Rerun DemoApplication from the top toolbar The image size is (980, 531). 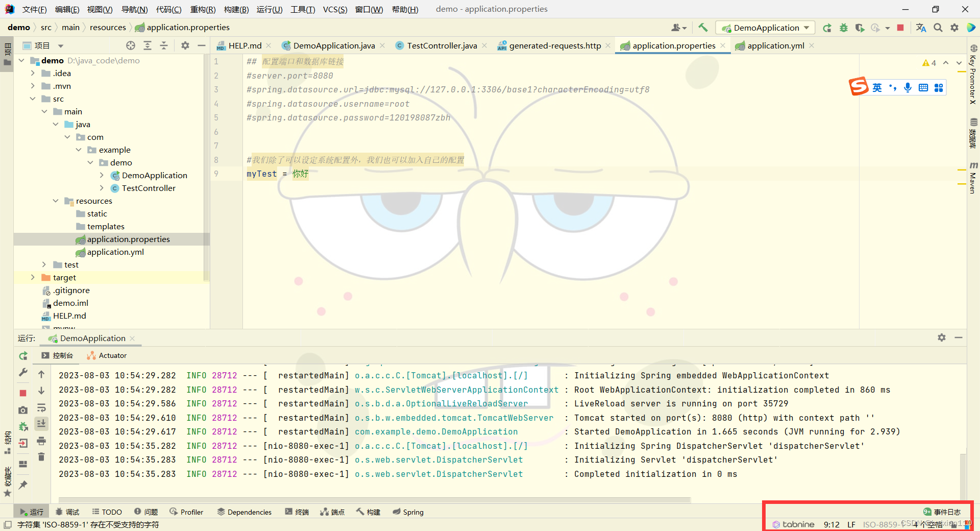pyautogui.click(x=827, y=28)
